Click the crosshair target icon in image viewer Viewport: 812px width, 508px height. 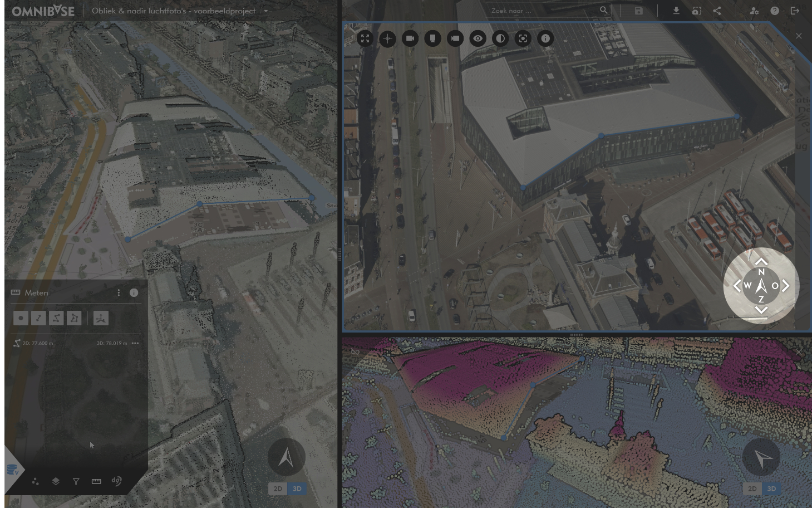pyautogui.click(x=387, y=38)
